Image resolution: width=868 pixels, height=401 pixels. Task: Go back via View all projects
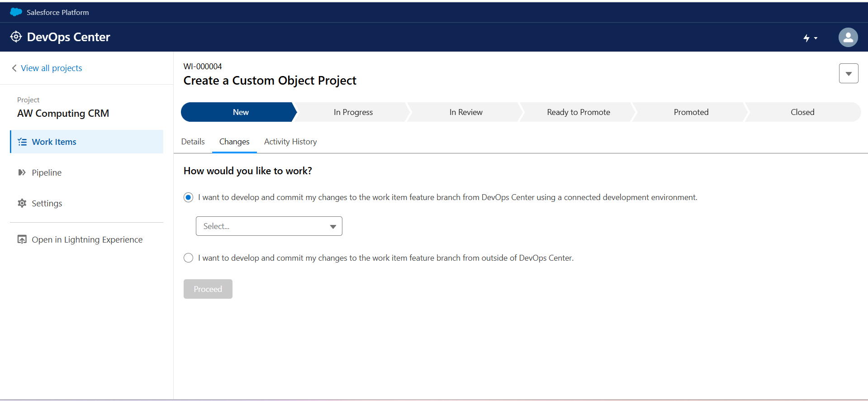pyautogui.click(x=51, y=68)
